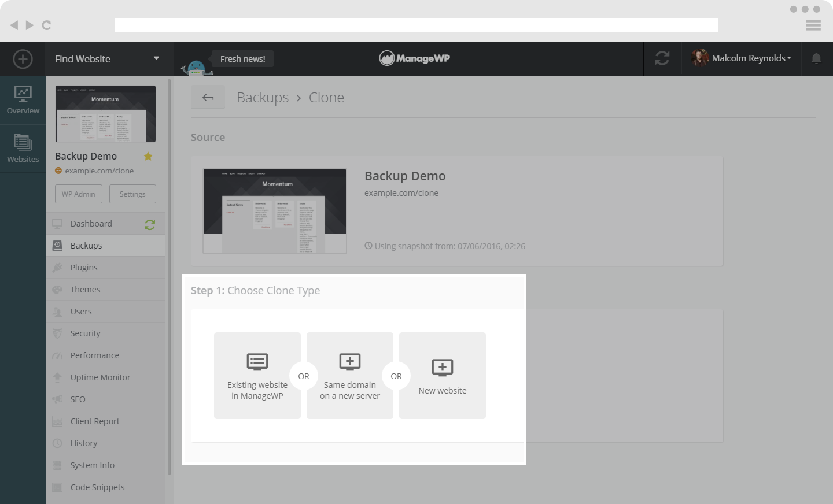Go to Websites in left rail

pos(23,149)
